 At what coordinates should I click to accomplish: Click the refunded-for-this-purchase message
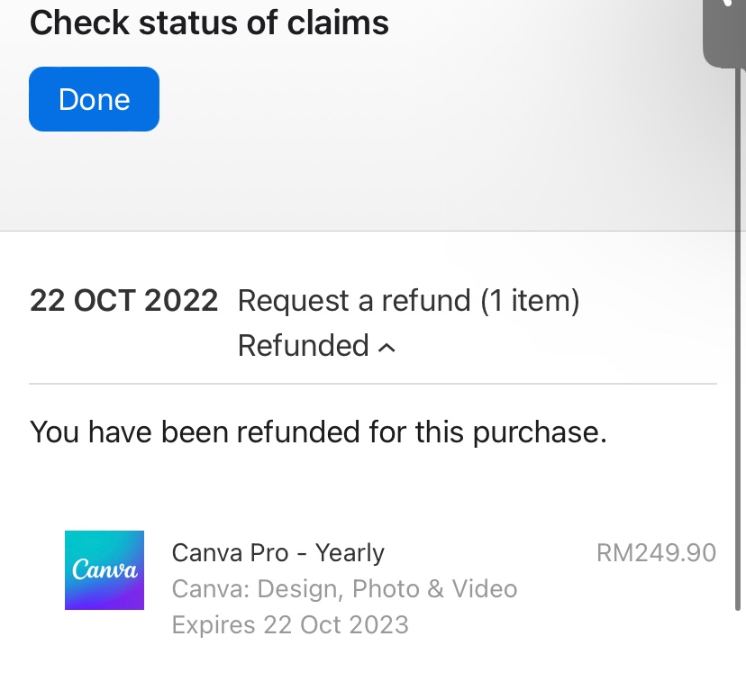318,432
